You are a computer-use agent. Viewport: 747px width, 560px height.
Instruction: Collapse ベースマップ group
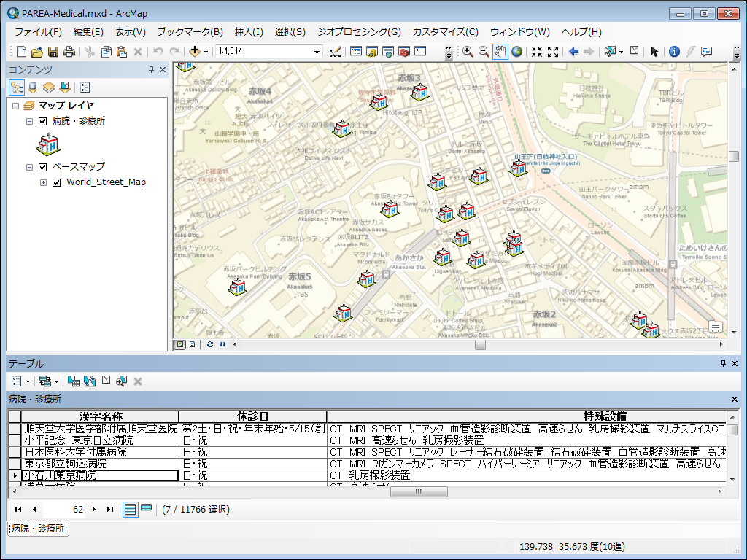click(x=29, y=167)
